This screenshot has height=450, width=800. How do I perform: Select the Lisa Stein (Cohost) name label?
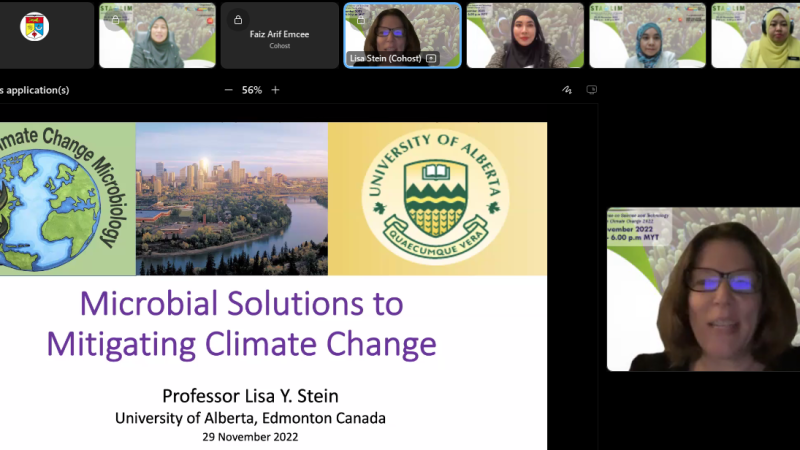coord(385,59)
